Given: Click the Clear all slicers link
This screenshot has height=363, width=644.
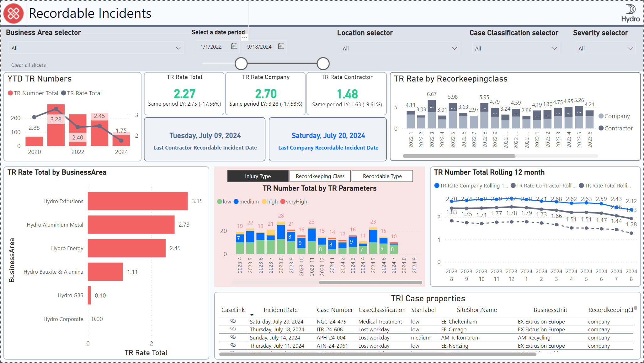Looking at the screenshot, I should 28,65.
